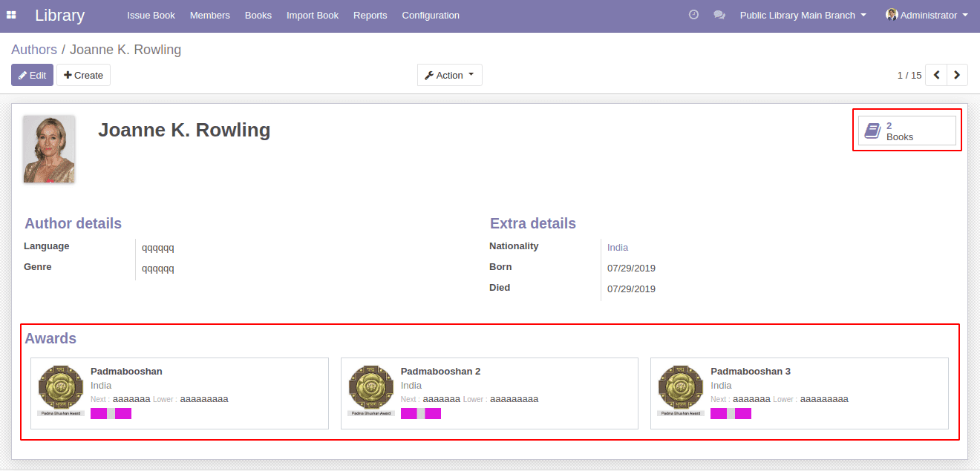Expand Public Library Main Branch dropdown
The height and width of the screenshot is (471, 980).
tap(803, 15)
